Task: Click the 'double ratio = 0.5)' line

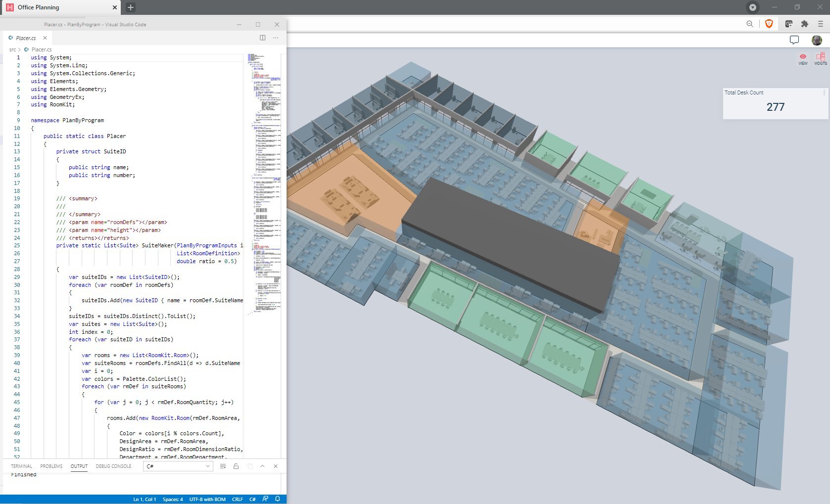Action: pyautogui.click(x=207, y=261)
